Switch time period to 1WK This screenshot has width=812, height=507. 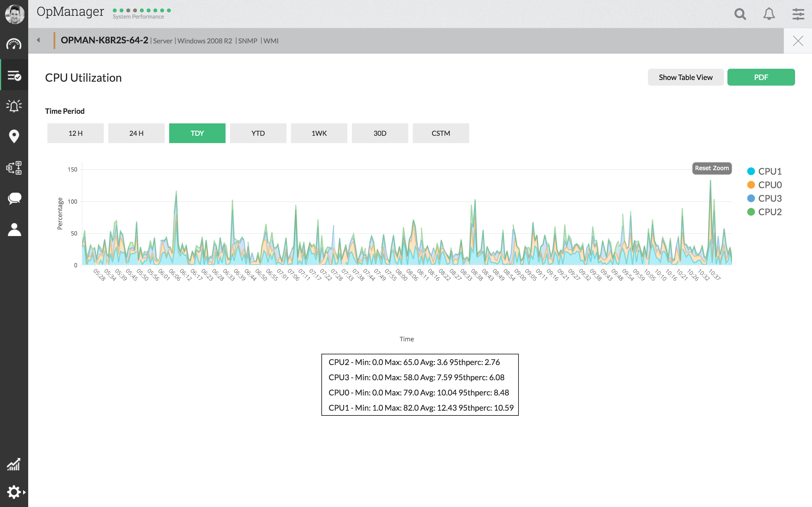click(x=319, y=134)
